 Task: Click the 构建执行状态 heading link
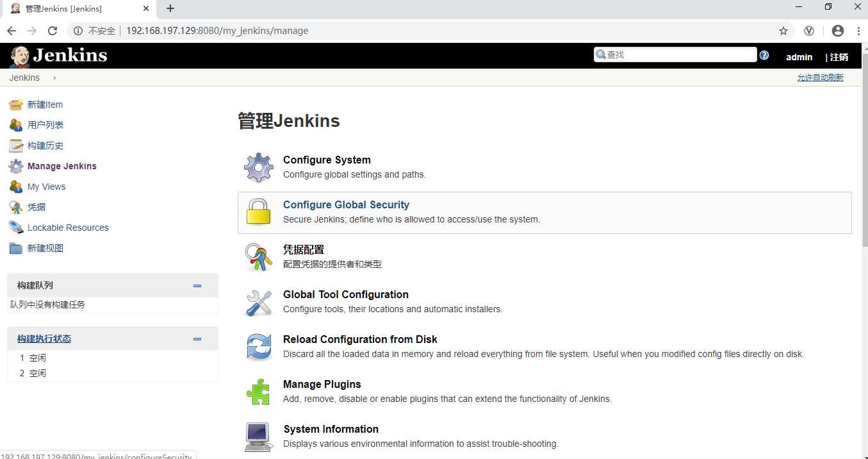44,338
